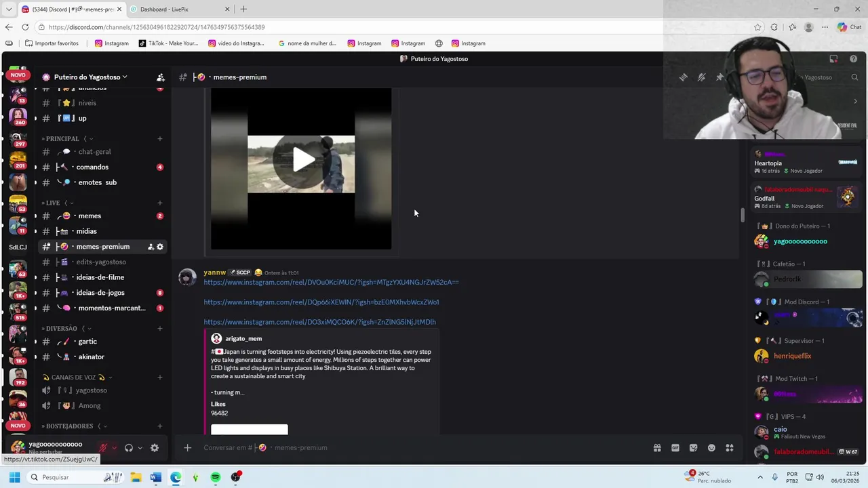
Task: Open the Instagram reel link DQp66iXEWlN
Action: click(x=321, y=302)
